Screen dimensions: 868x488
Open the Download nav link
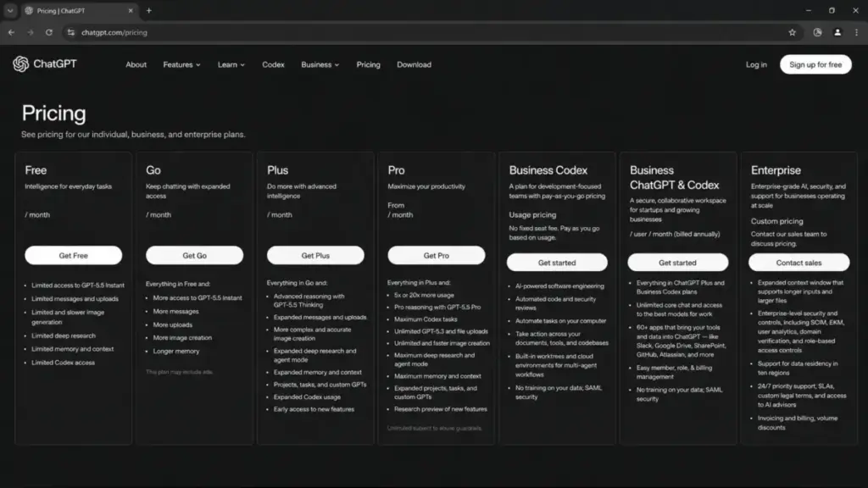tap(414, 64)
